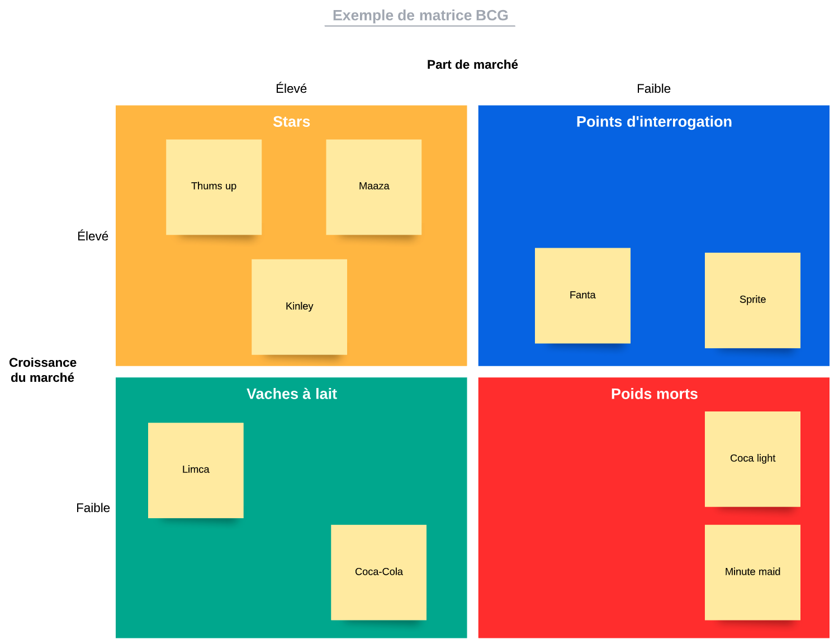Select the Coca light sticky note
The image size is (834, 644).
[x=752, y=458]
